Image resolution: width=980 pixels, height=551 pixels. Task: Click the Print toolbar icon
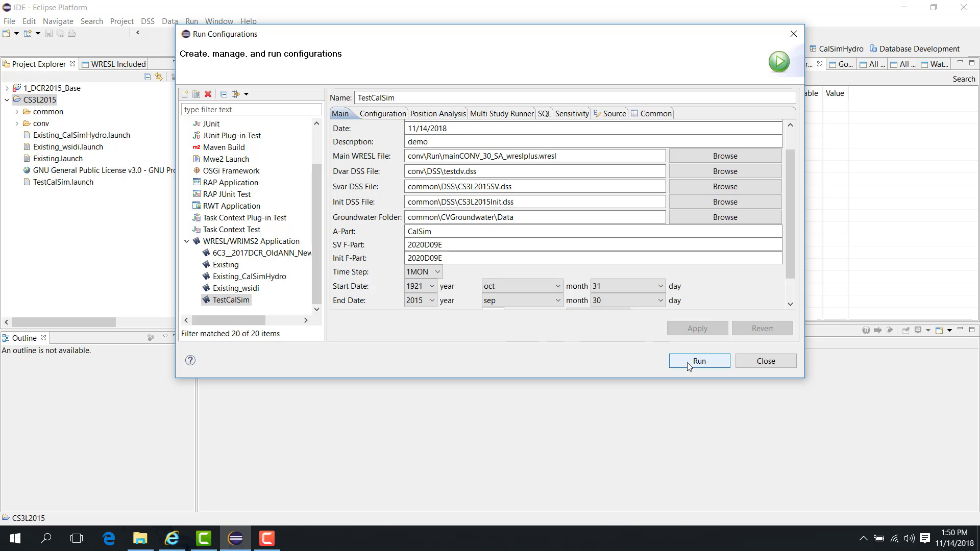pos(72,34)
